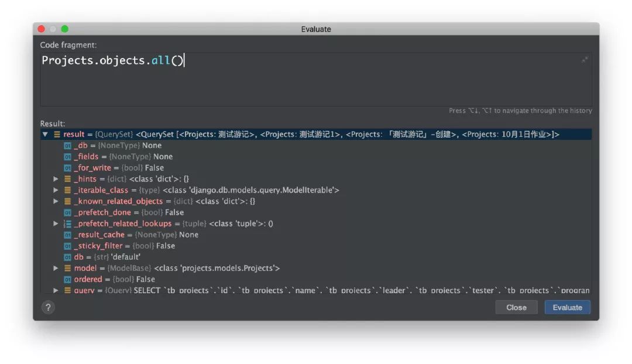
Task: Click the _result_cache variable icon
Action: tap(67, 235)
